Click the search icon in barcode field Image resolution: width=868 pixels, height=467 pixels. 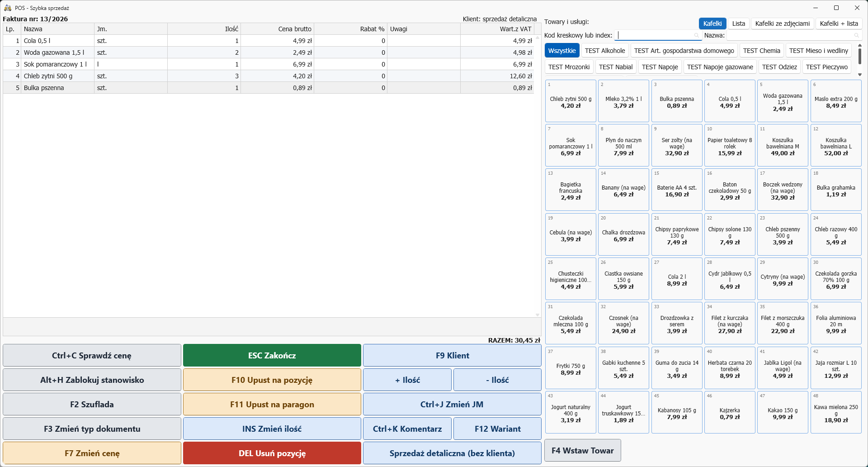pos(697,35)
